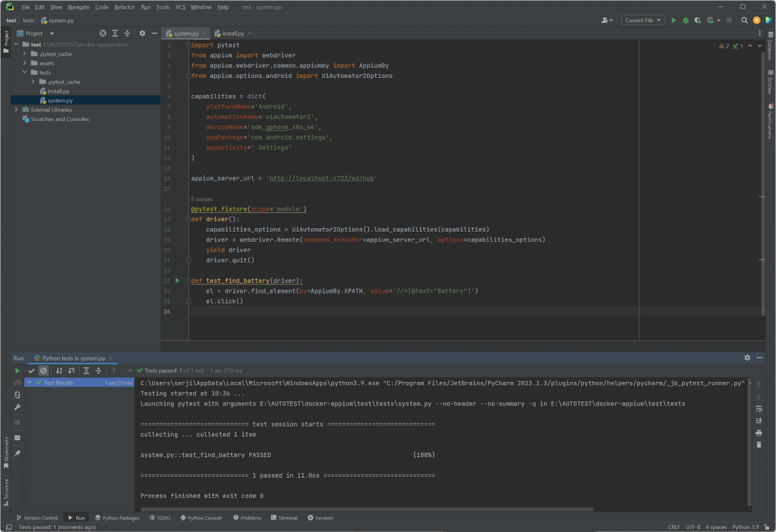Open Run panel settings gear icon
The image size is (776, 532).
747,357
